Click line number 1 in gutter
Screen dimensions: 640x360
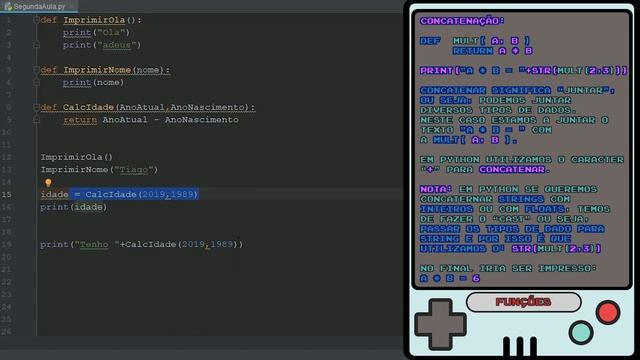(x=9, y=20)
